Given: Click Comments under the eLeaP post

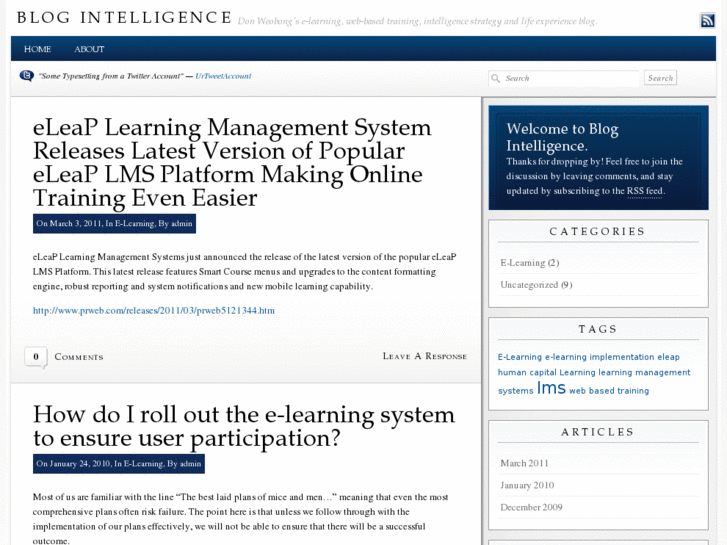Looking at the screenshot, I should pyautogui.click(x=79, y=357).
